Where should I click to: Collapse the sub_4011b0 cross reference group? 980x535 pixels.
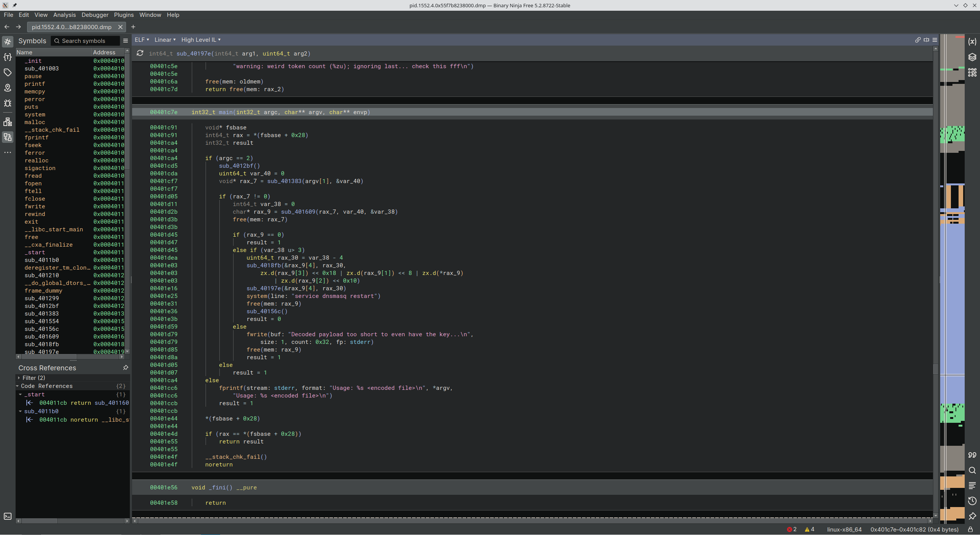point(20,411)
